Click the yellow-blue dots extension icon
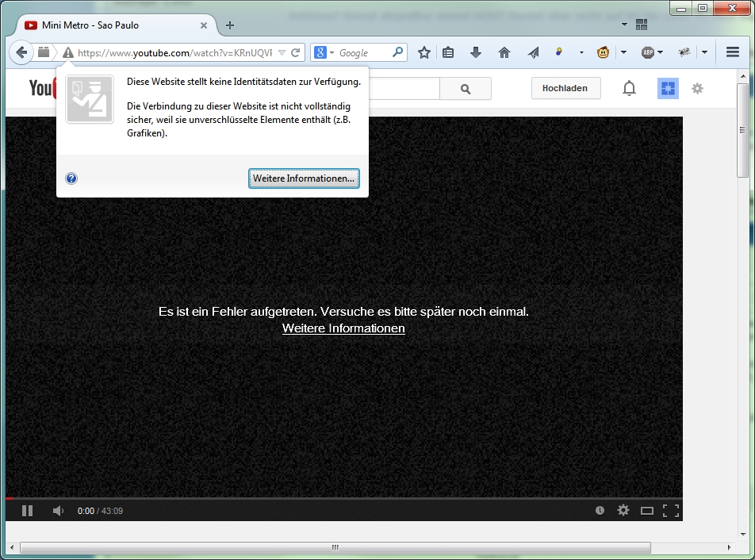Viewport: 755px width, 560px height. tap(559, 52)
